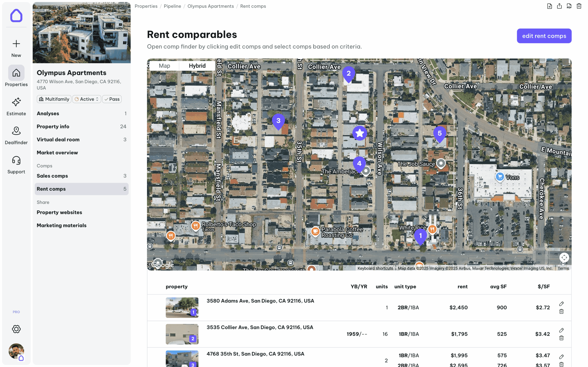Click the export PDF icon
Image resolution: width=588 pixels, height=367 pixels.
coord(569,6)
